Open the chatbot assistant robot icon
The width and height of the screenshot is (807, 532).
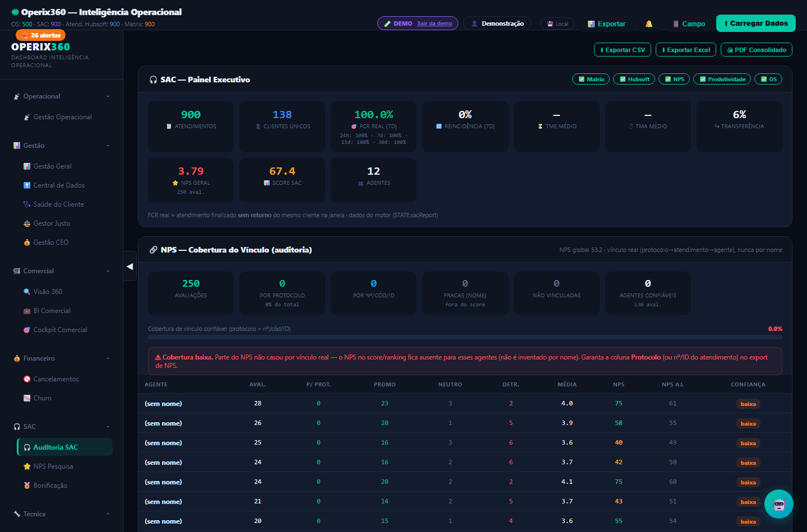779,504
